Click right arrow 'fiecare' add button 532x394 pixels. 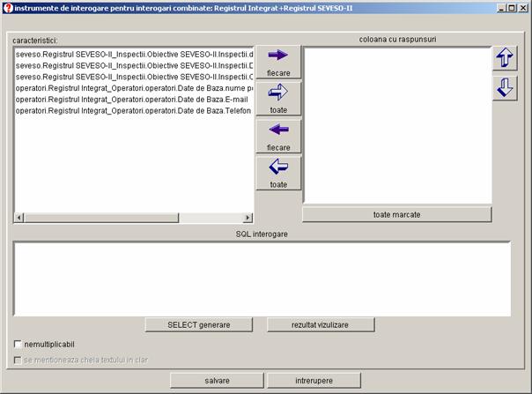[278, 62]
